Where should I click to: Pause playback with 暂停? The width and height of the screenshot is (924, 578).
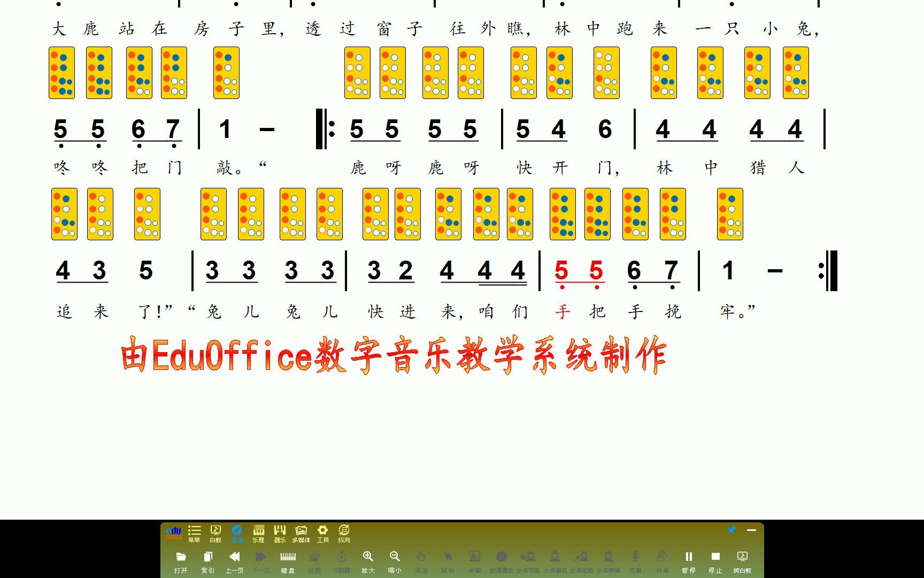point(689,562)
